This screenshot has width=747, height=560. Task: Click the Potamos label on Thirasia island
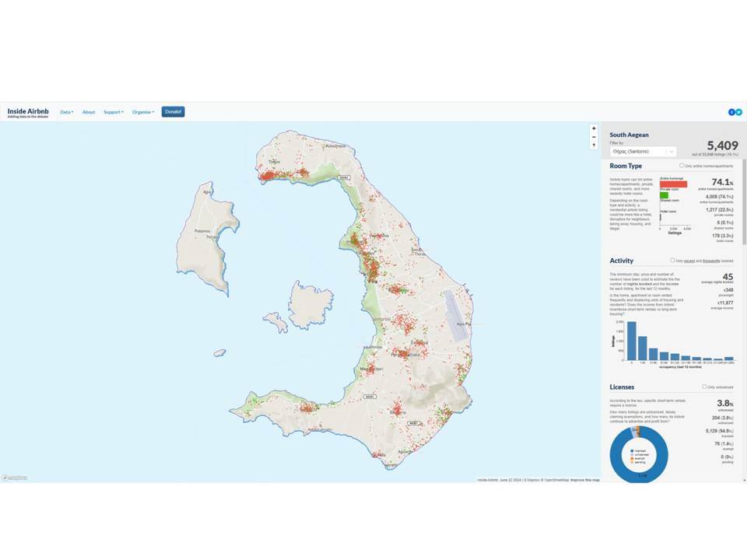[x=202, y=231]
